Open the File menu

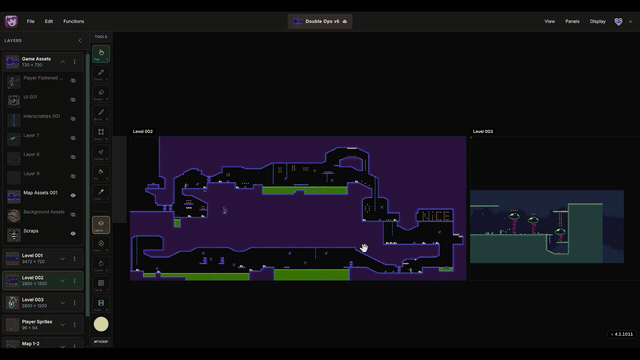pos(31,21)
